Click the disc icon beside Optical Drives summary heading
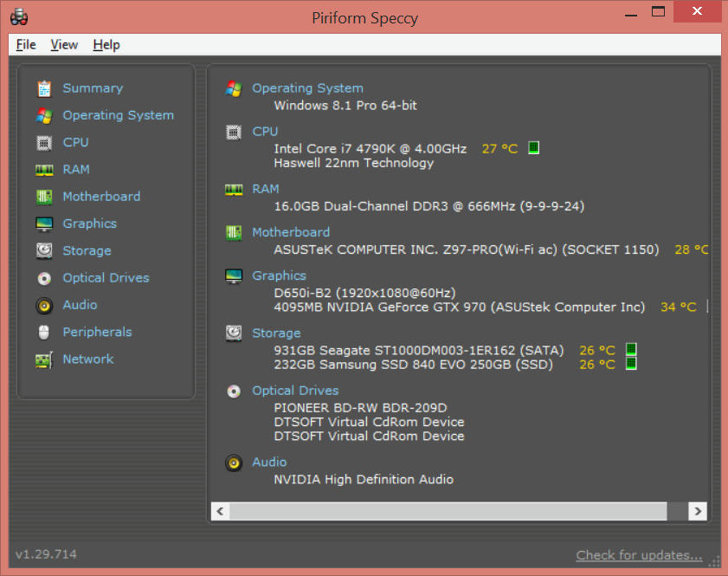This screenshot has height=576, width=728. [234, 392]
